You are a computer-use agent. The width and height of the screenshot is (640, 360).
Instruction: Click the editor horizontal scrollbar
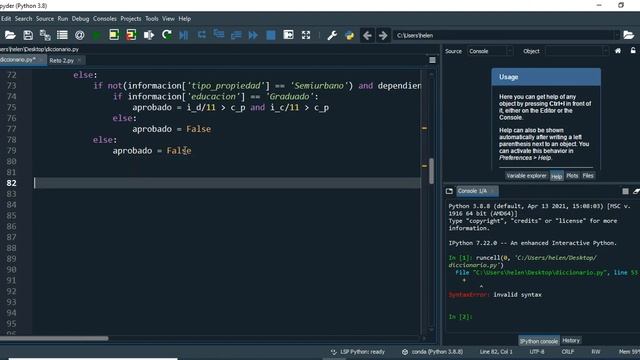54,338
